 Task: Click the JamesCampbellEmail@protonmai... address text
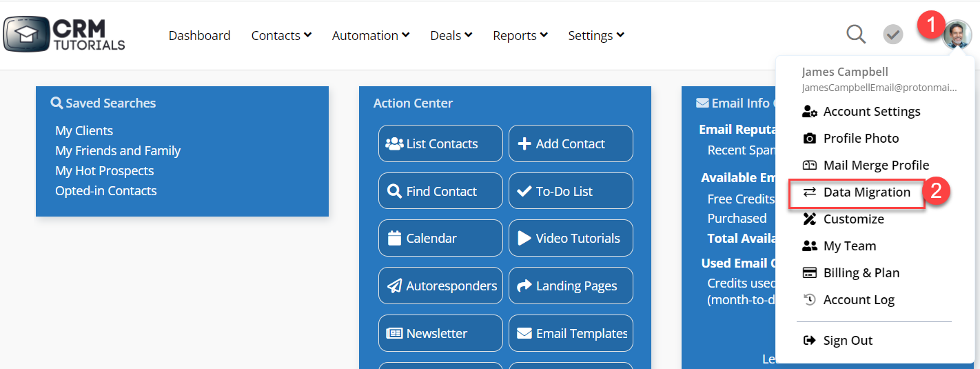879,88
